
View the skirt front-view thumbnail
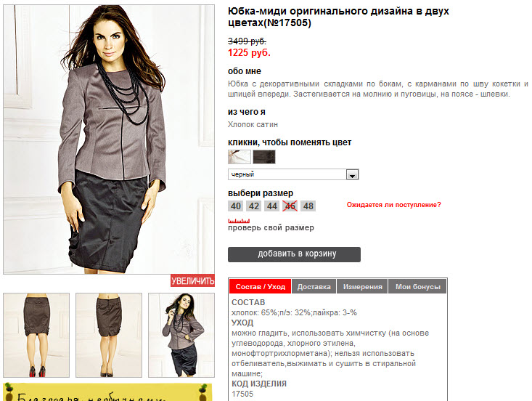[109, 335]
